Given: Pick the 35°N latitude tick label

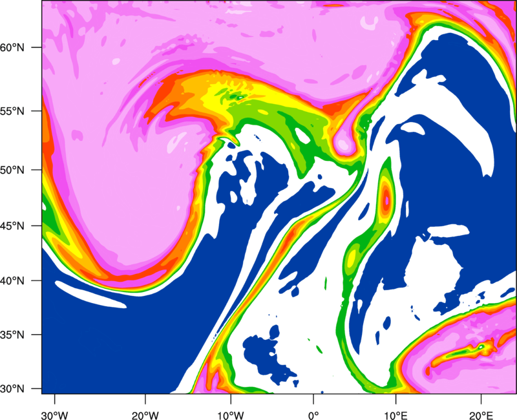Looking at the screenshot, I should tap(12, 335).
